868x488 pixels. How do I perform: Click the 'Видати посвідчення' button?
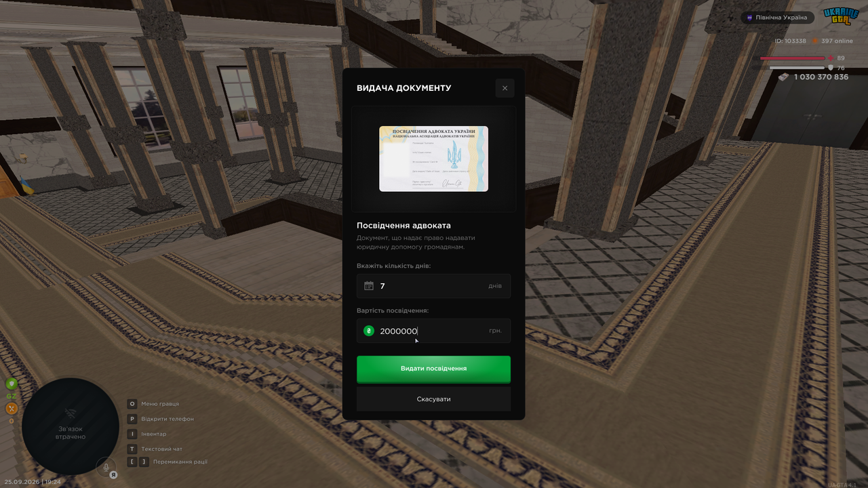click(x=433, y=369)
